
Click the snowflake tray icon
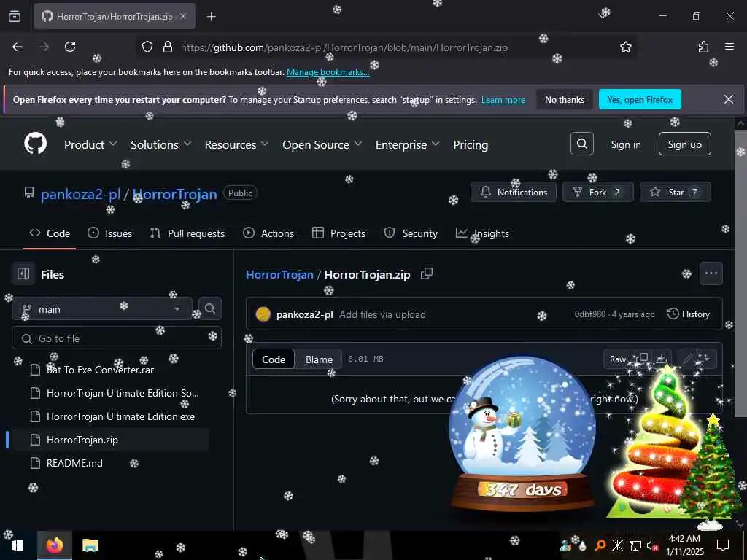617,545
